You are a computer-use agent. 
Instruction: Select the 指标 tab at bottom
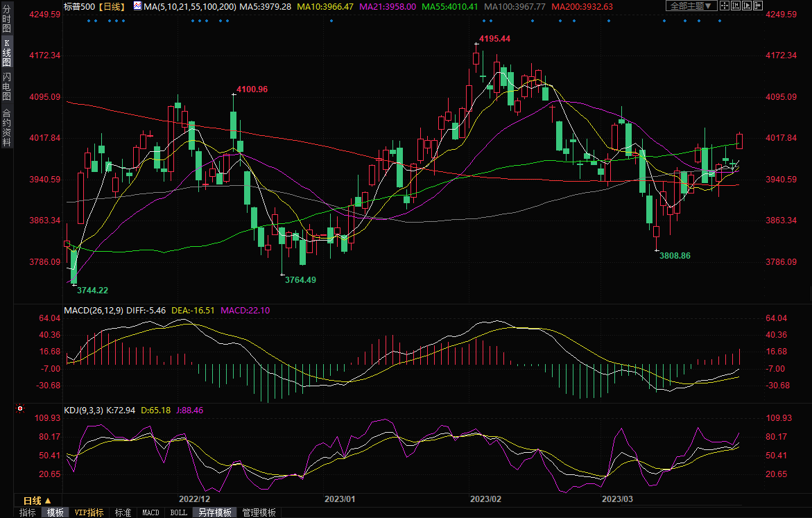28,512
